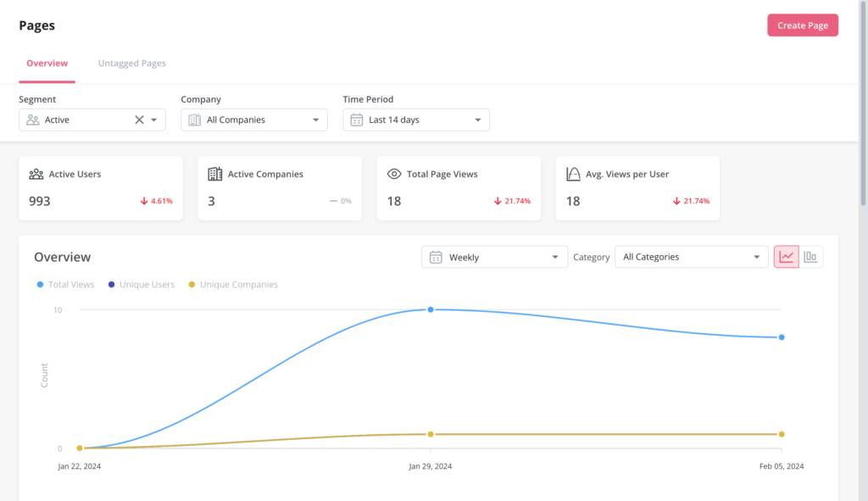Click the building icon on Active Companies card
The width and height of the screenshot is (868, 501).
[214, 174]
